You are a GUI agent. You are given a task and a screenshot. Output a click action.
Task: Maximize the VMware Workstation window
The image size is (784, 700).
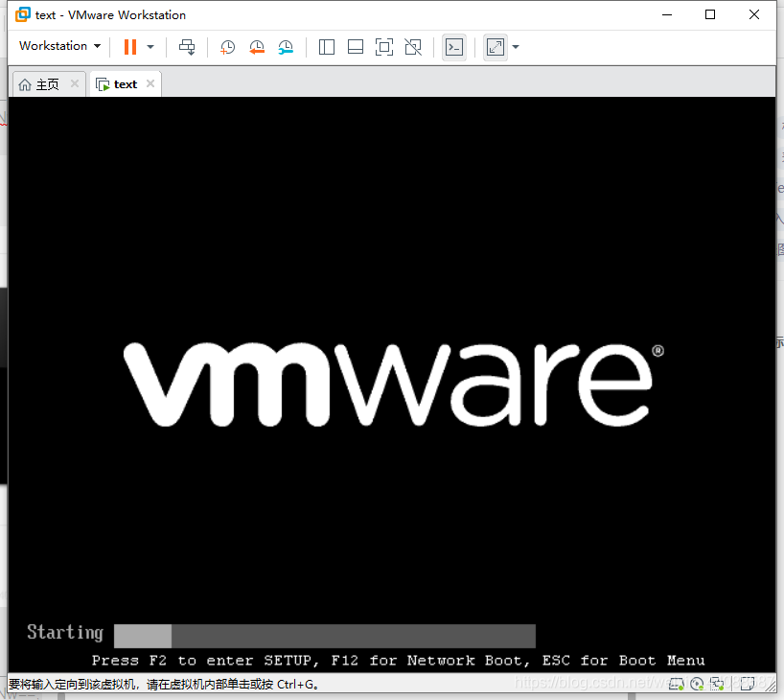point(710,14)
